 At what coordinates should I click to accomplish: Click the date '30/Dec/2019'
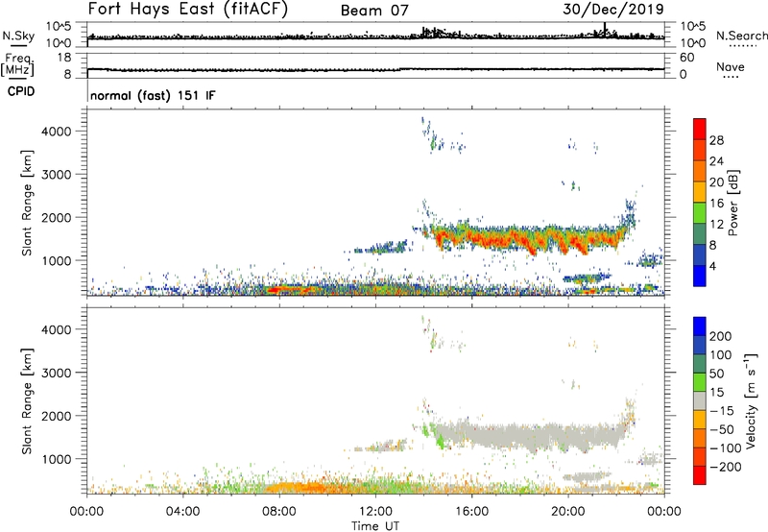(613, 10)
